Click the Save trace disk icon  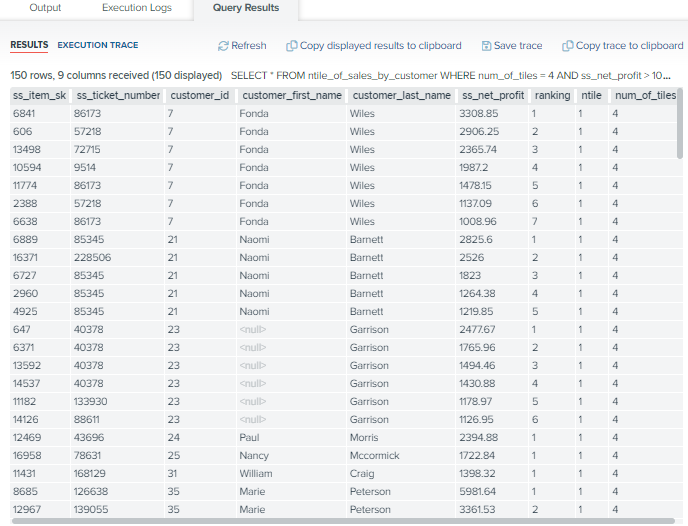tap(486, 46)
